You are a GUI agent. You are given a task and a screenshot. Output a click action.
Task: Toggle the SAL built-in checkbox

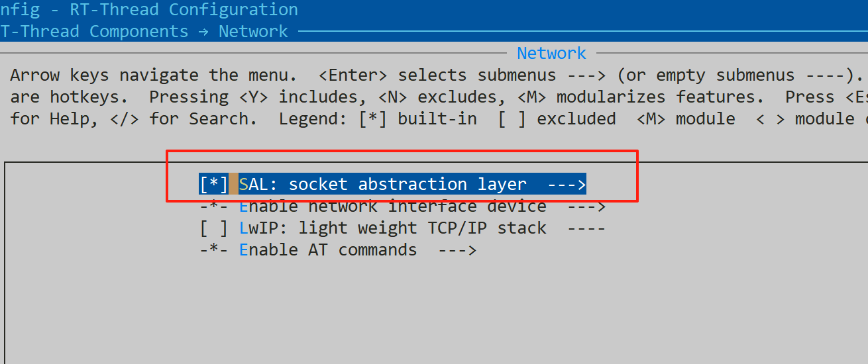tap(213, 184)
